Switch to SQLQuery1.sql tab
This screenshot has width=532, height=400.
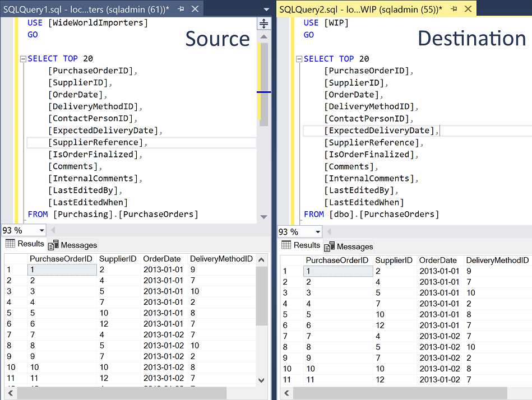point(86,9)
